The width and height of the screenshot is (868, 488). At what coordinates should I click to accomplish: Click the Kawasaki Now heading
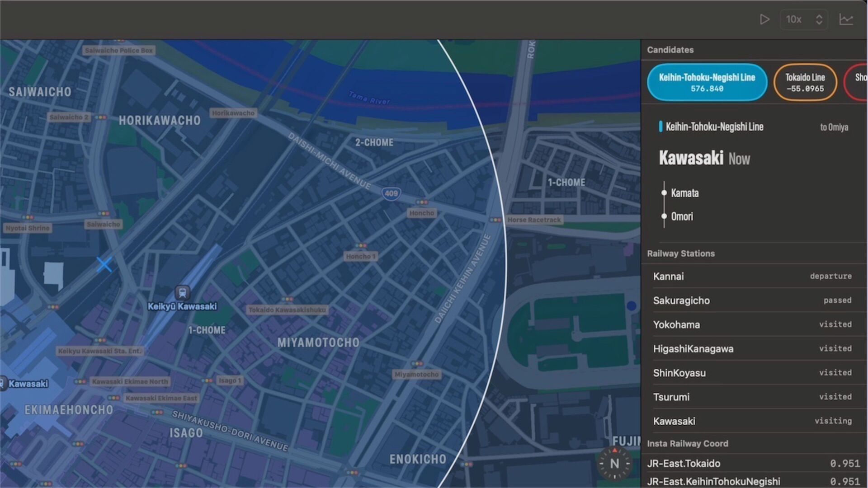point(704,158)
